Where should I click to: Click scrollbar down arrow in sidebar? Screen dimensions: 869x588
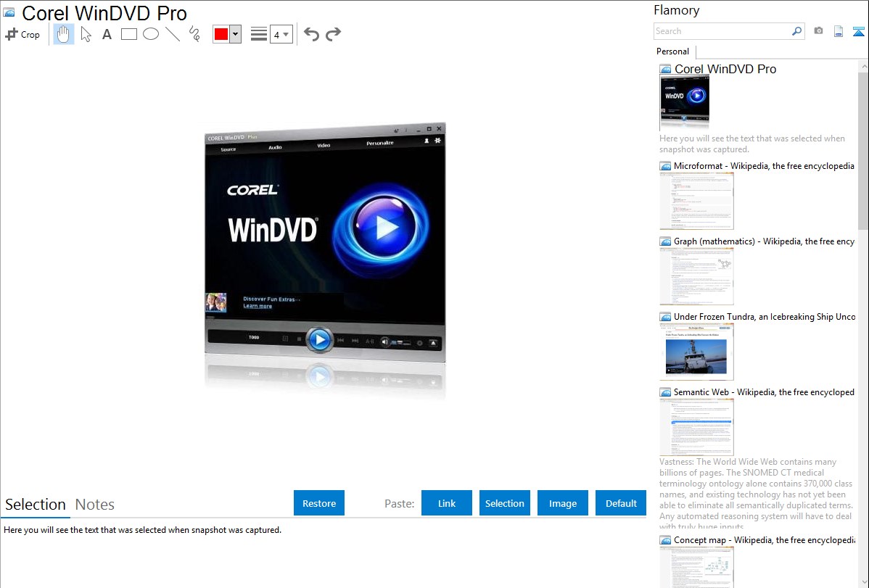863,582
